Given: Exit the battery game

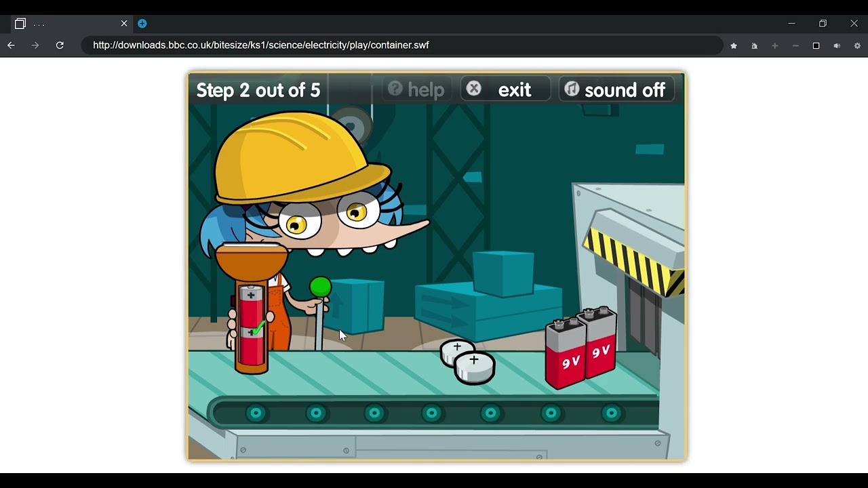Looking at the screenshot, I should pos(505,89).
